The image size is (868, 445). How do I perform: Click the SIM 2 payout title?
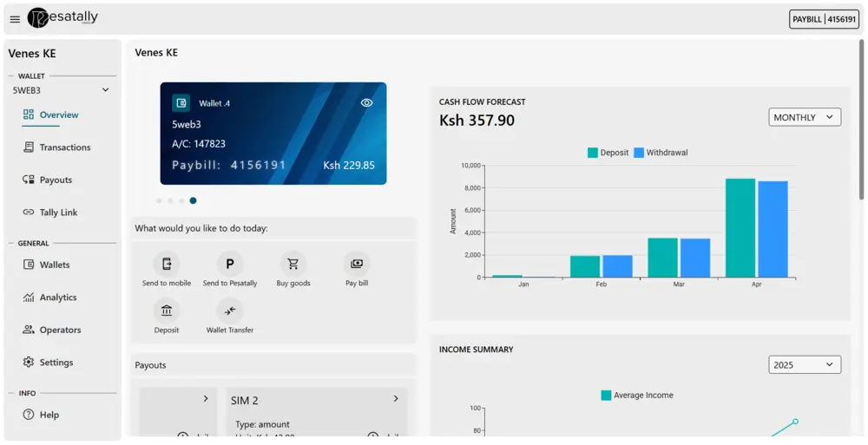[x=245, y=401]
